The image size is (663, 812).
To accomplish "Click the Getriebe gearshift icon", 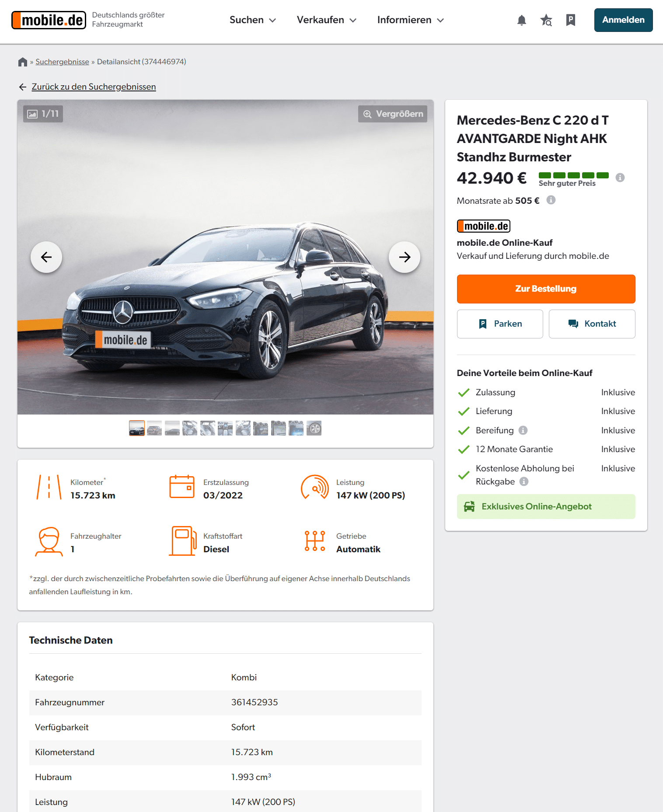I will [x=315, y=541].
